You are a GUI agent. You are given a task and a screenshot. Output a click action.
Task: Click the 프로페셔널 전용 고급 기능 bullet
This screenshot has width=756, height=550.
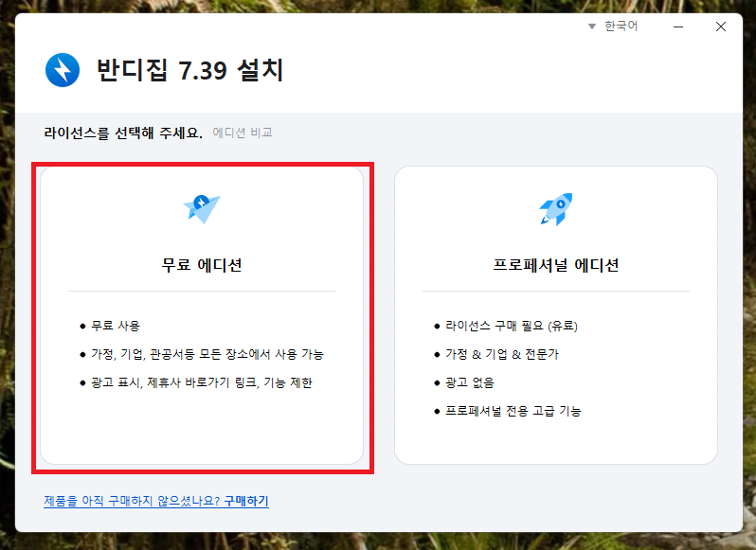pos(513,411)
